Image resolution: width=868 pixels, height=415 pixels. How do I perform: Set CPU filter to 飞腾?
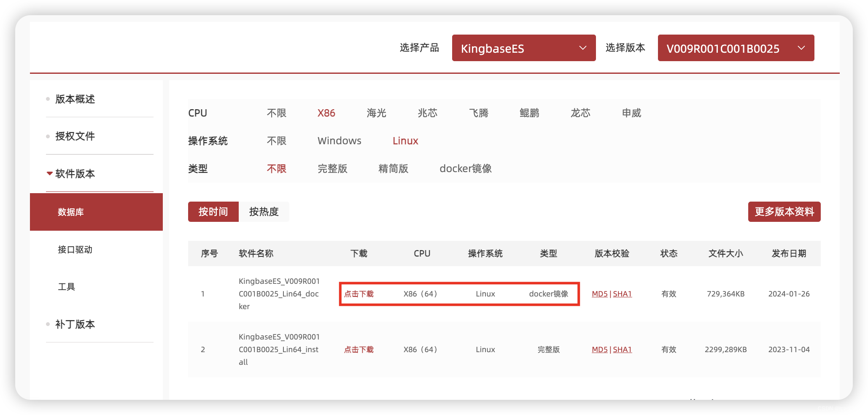point(479,113)
